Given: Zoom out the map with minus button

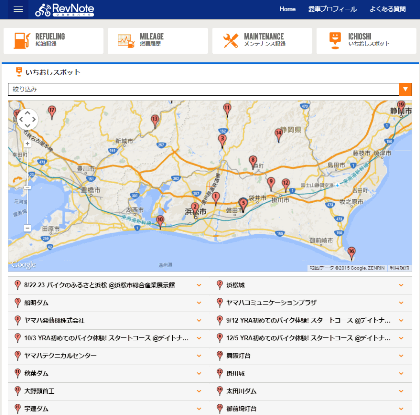Looking at the screenshot, I should (x=27, y=228).
